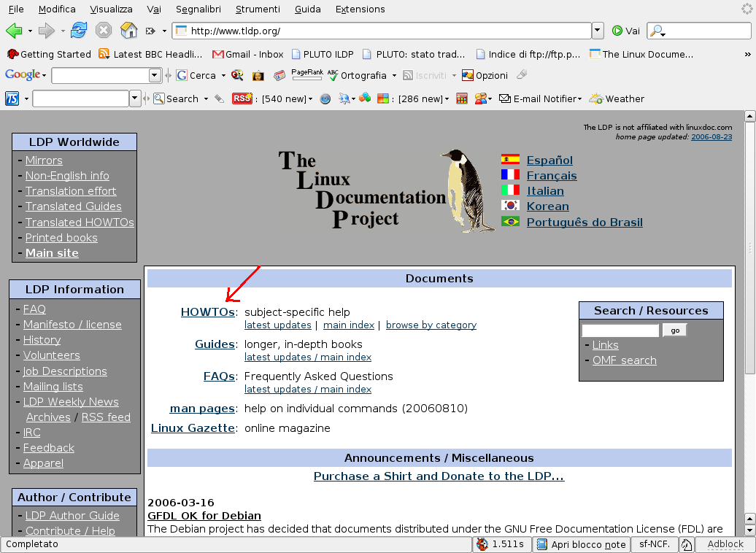Screen dimensions: 756x553
Task: Click the browser Back arrow button
Action: pyautogui.click(x=14, y=31)
